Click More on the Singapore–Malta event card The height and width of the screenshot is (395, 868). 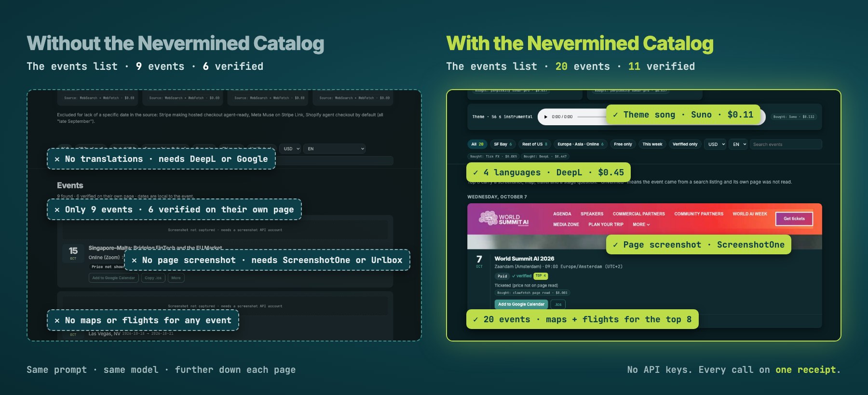pyautogui.click(x=176, y=278)
